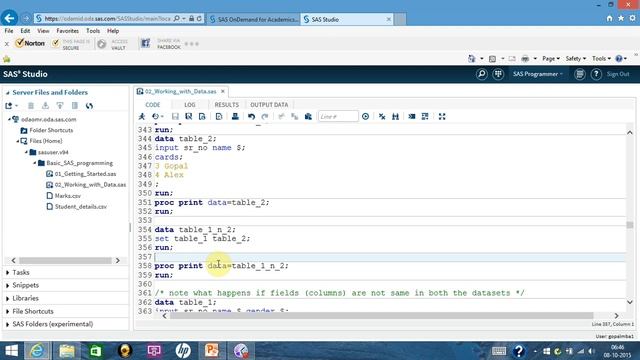
Task: Select Folder Shortcuts in the tree
Action: pos(51,130)
